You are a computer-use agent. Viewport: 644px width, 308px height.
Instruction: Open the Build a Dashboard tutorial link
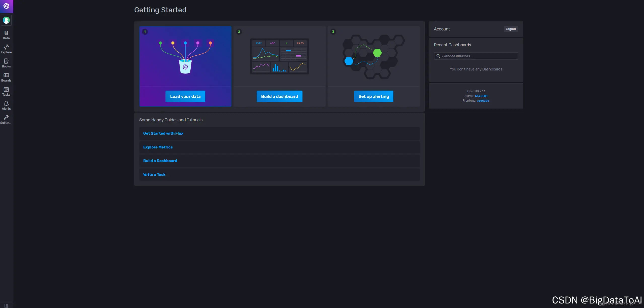pyautogui.click(x=160, y=161)
